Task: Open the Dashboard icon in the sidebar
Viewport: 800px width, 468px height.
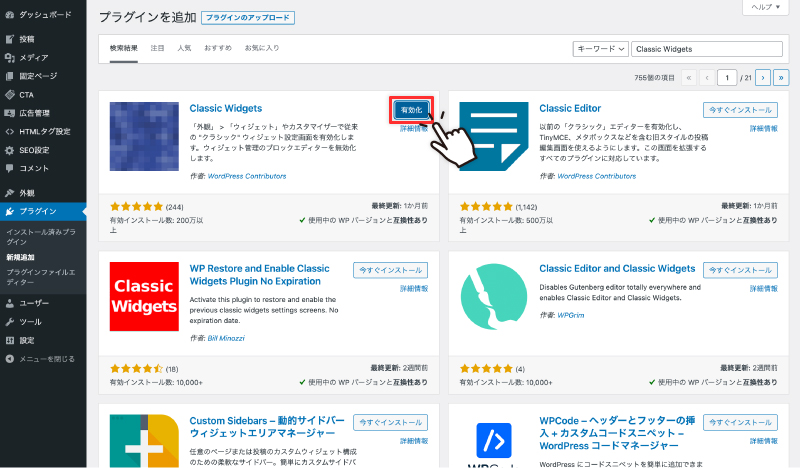Action: coord(9,15)
